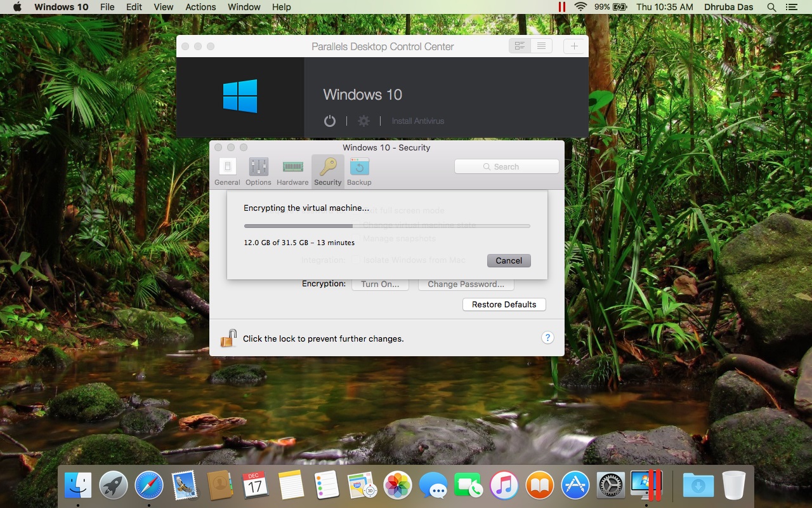Open Mail from the Dock
This screenshot has height=508, width=812.
(185, 486)
